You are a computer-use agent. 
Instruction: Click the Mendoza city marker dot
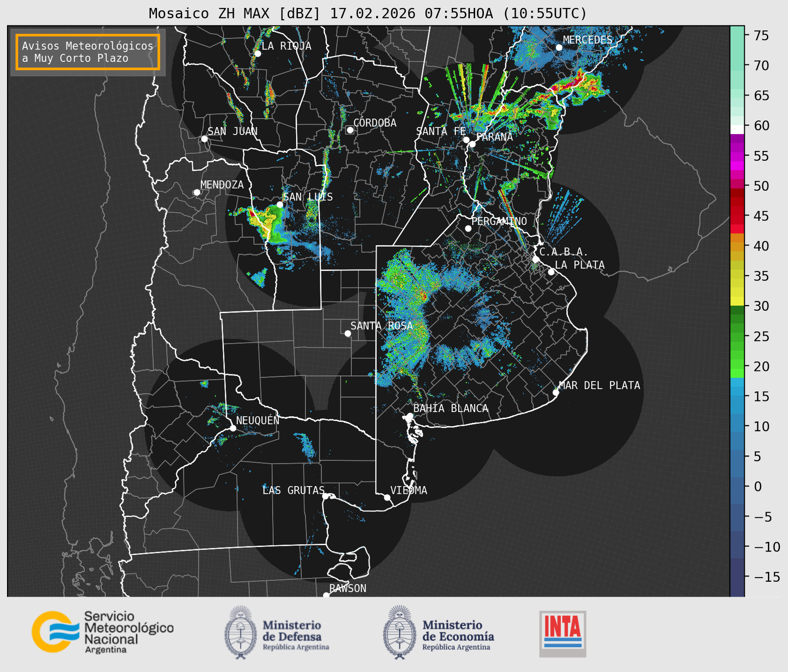(x=197, y=193)
